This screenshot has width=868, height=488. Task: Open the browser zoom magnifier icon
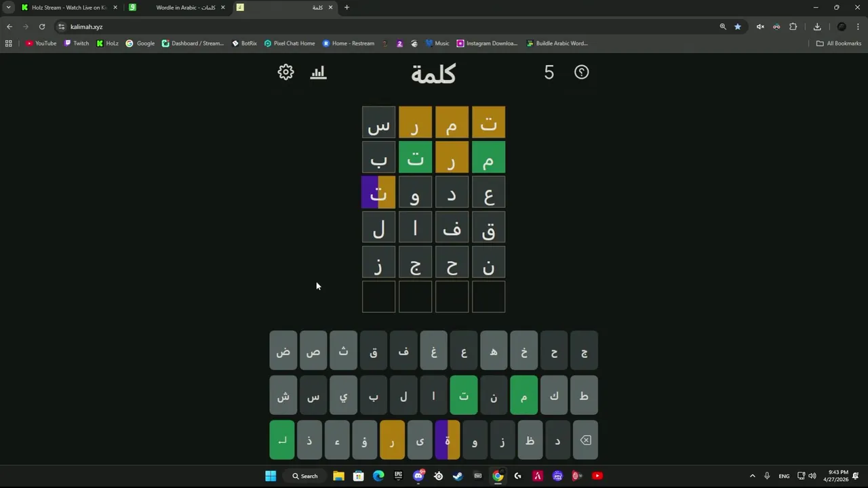pyautogui.click(x=723, y=26)
